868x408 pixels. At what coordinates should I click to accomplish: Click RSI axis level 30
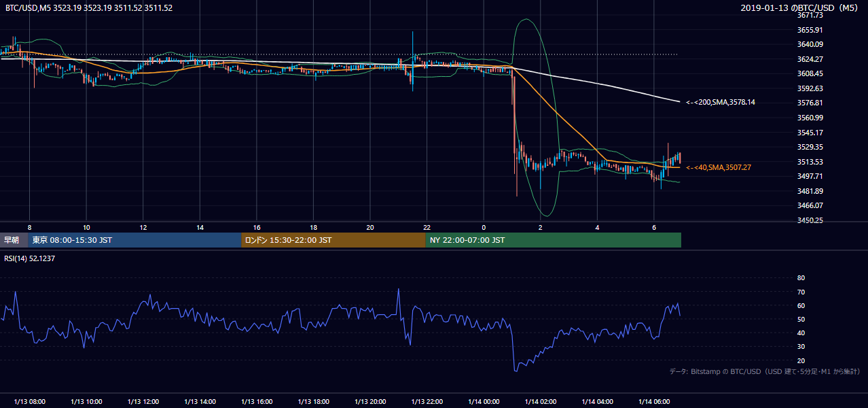click(801, 347)
